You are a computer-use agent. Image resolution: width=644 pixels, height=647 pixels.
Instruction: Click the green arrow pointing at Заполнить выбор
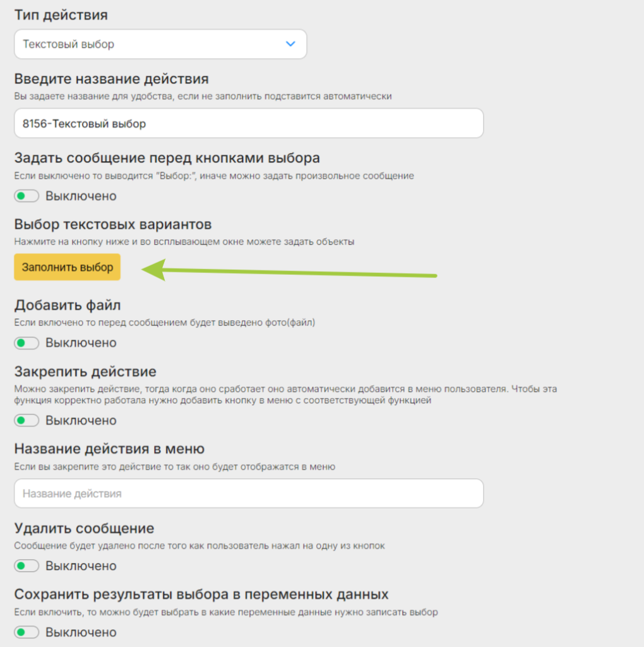click(x=289, y=270)
